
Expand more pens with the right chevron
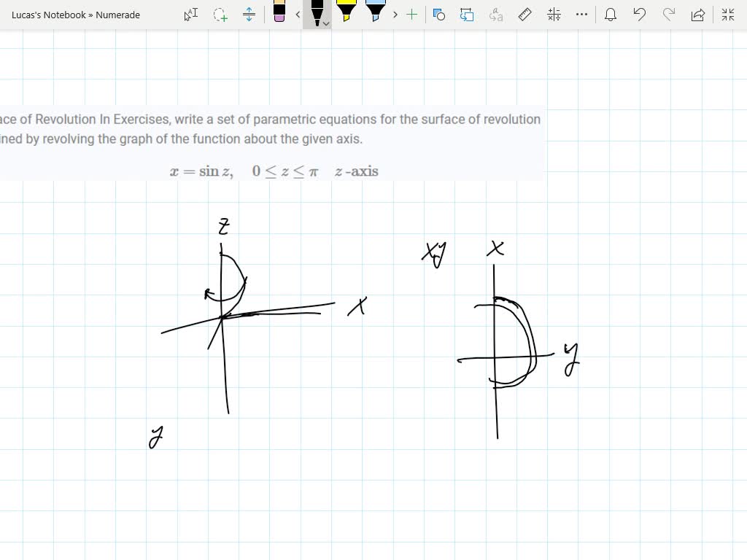click(x=395, y=15)
